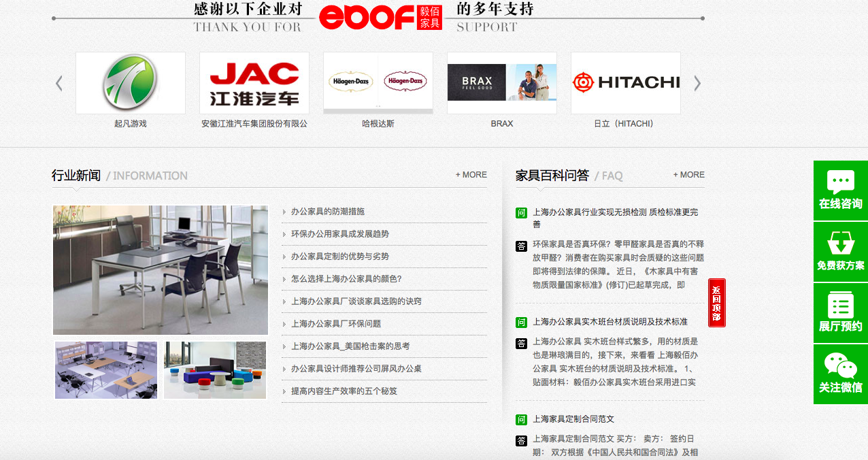Open FAQ 上海办公家具行业实现无损检测 质检标准更完善
868x460 pixels.
(x=616, y=218)
